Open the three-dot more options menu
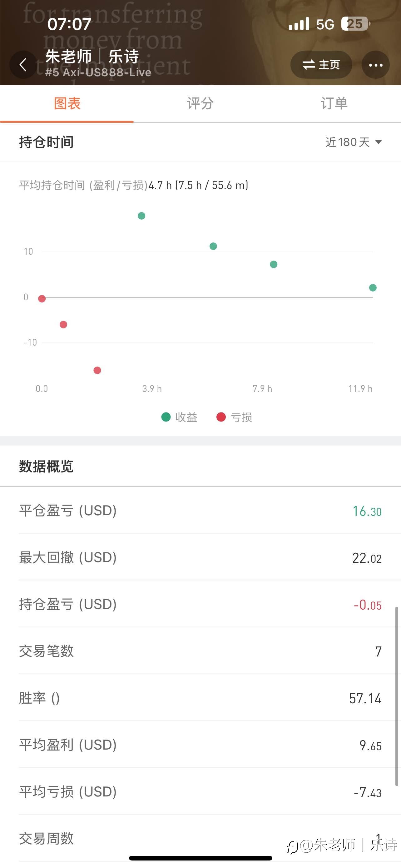This screenshot has width=401, height=868. click(x=375, y=65)
